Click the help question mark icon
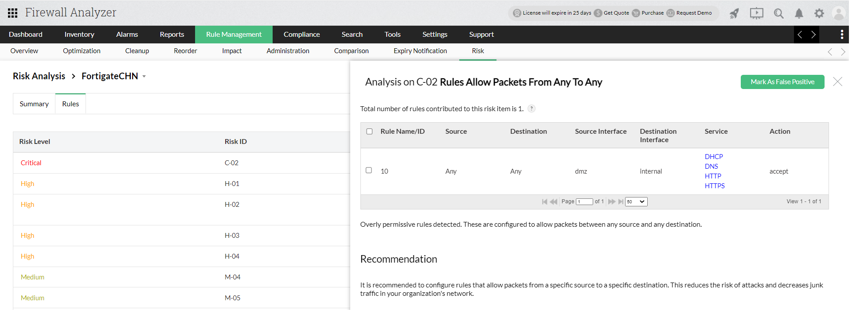868x310 pixels. (x=532, y=108)
